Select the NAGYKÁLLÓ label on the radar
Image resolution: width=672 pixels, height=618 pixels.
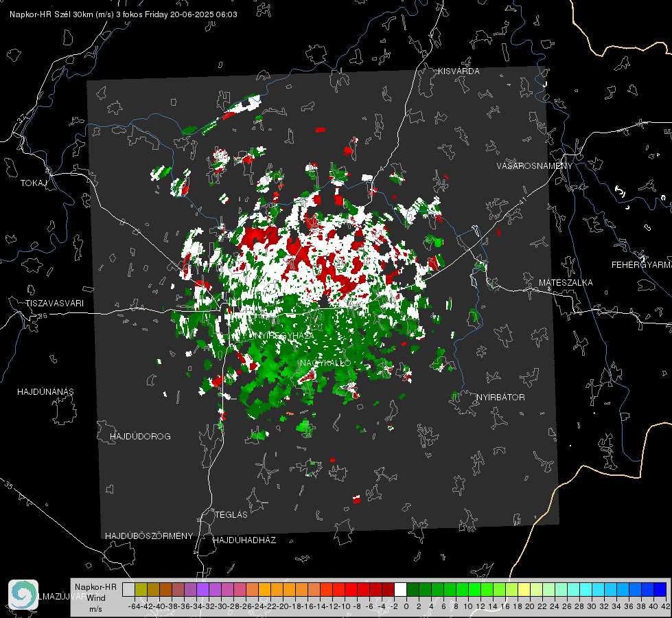[x=325, y=363]
